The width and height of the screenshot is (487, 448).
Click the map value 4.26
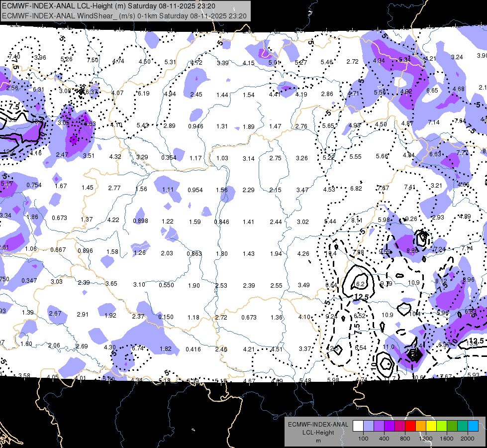303,254
